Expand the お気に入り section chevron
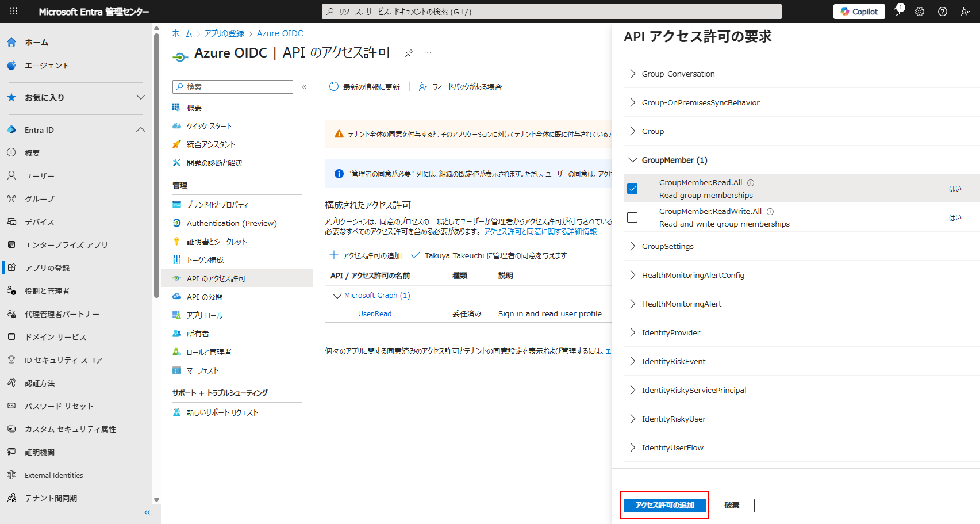This screenshot has height=524, width=980. (x=140, y=97)
